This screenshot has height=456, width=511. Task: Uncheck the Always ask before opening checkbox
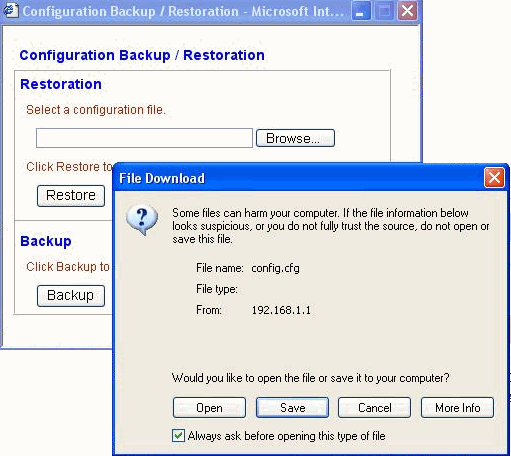tap(178, 436)
